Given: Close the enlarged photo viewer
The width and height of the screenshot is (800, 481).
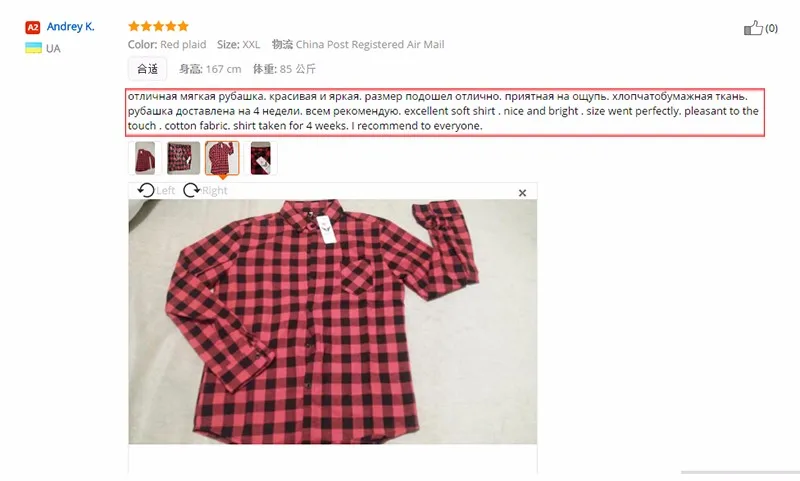Looking at the screenshot, I should (x=522, y=193).
